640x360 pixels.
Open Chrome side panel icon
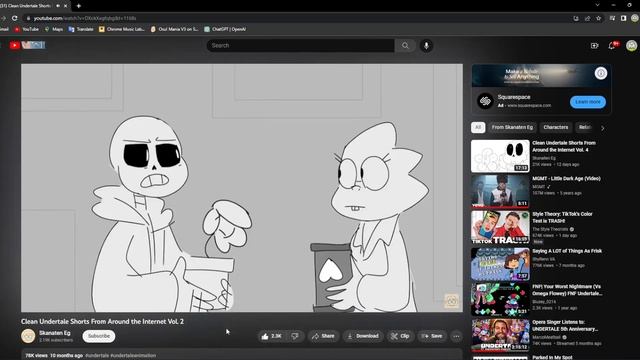point(623,18)
